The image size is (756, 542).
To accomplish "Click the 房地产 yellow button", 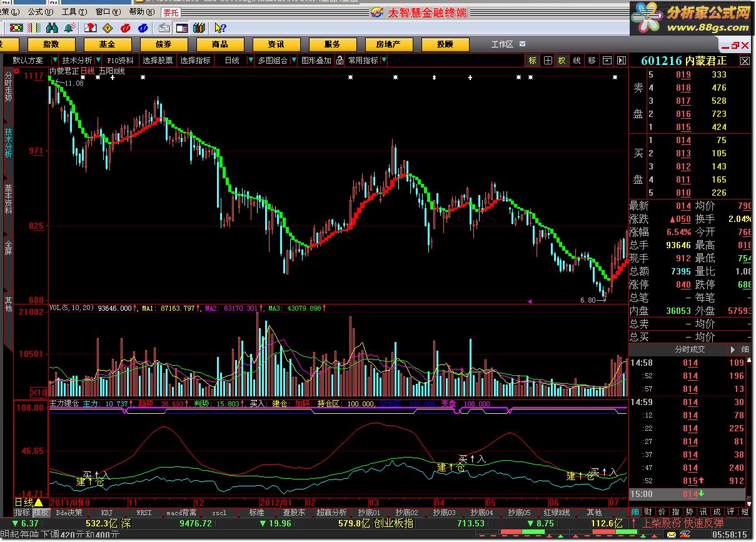I will (x=389, y=44).
